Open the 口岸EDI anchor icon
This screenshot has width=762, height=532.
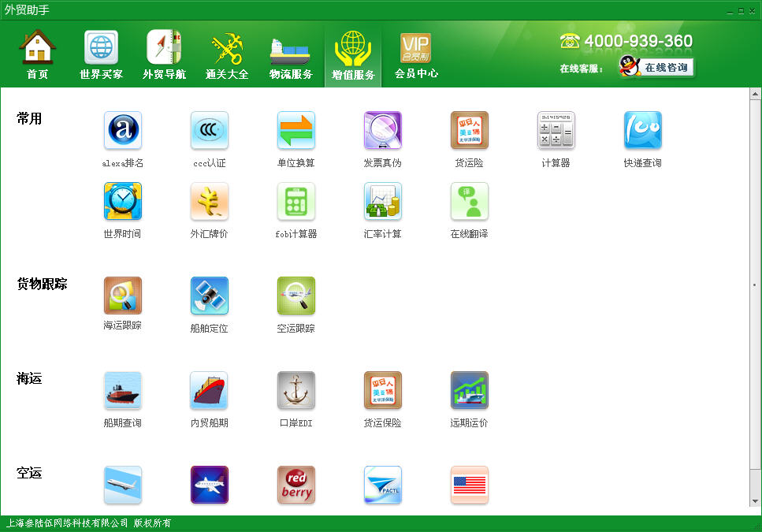click(x=296, y=391)
